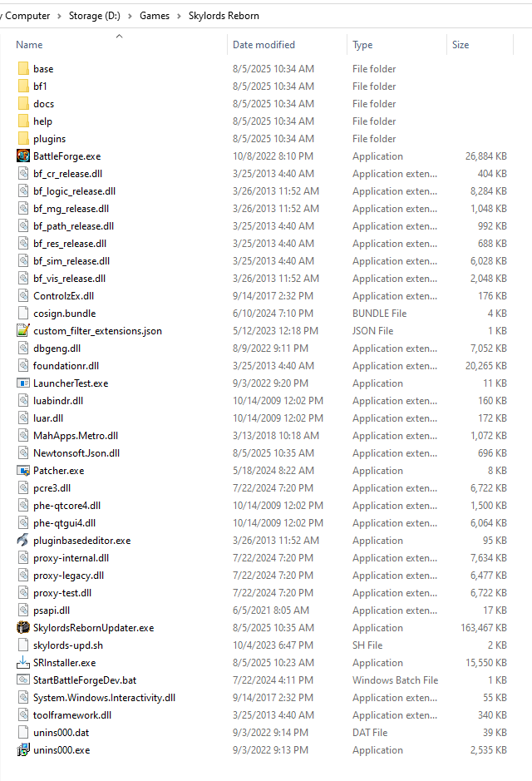Select the phe-qtgui4.dll file name
This screenshot has height=781, width=532.
pyautogui.click(x=64, y=523)
